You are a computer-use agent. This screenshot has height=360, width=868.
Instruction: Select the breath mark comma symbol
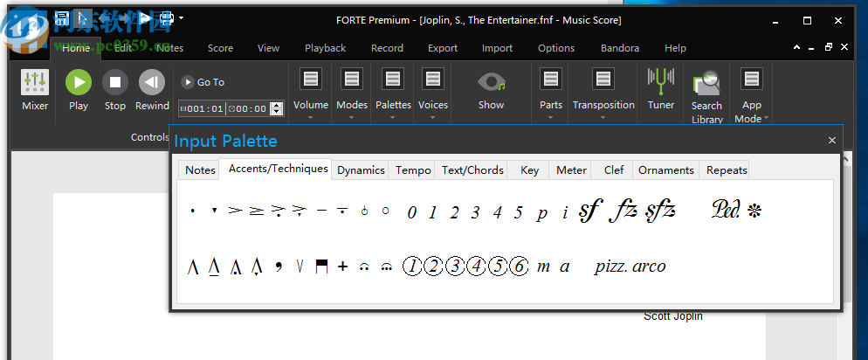(x=279, y=267)
